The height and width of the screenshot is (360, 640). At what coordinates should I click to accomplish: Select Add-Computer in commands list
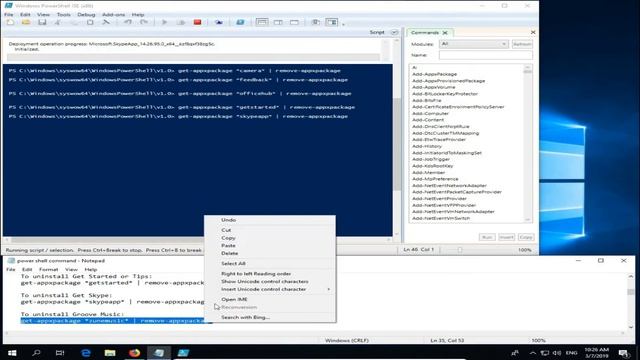click(x=430, y=113)
